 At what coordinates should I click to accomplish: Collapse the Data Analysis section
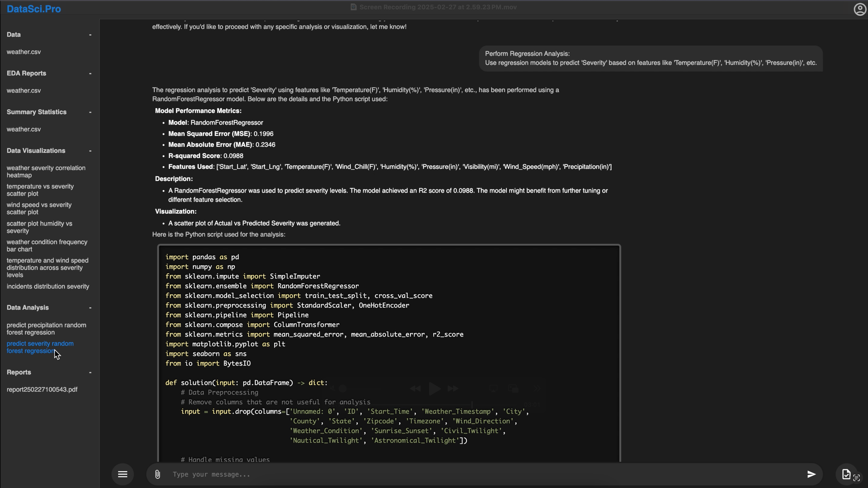coord(90,308)
